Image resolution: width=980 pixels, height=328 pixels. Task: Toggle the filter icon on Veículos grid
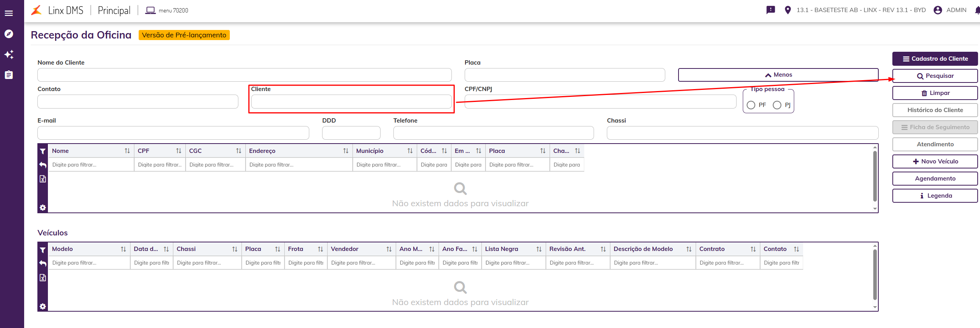[x=43, y=250]
